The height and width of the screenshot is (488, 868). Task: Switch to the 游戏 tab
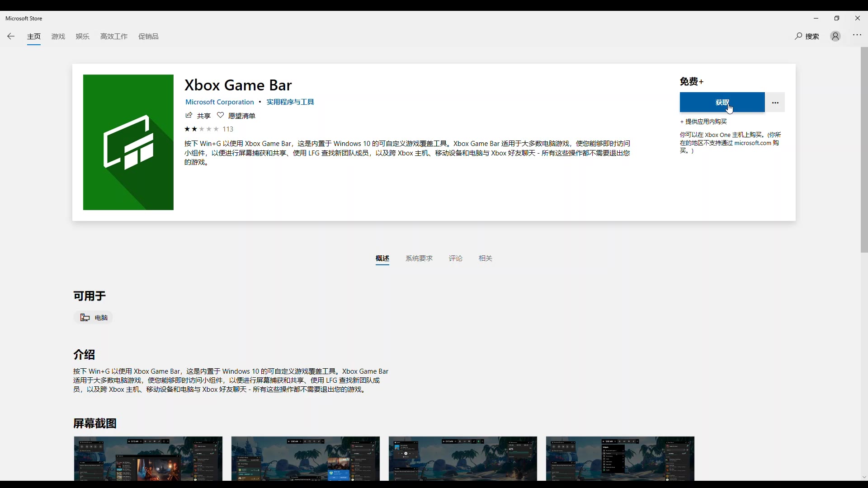coord(58,37)
